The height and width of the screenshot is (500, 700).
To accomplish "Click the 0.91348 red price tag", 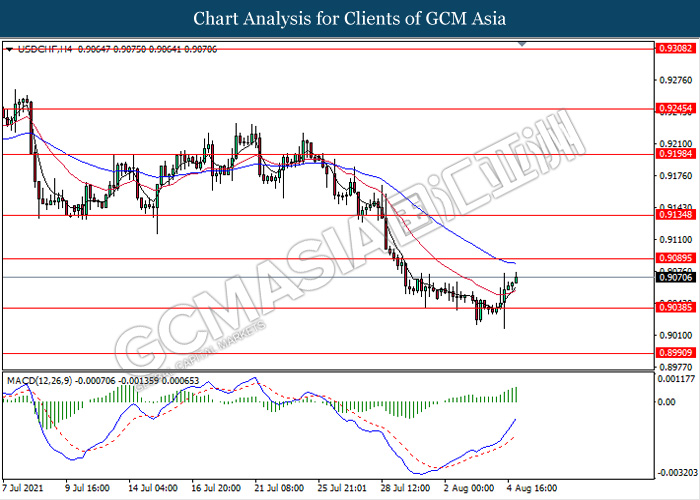I will pos(672,215).
